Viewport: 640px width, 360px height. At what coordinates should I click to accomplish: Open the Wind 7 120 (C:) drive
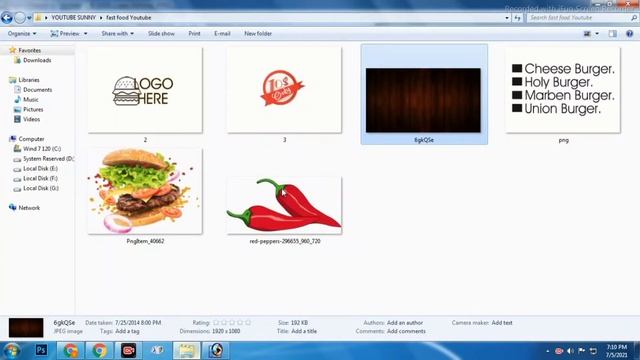42,149
